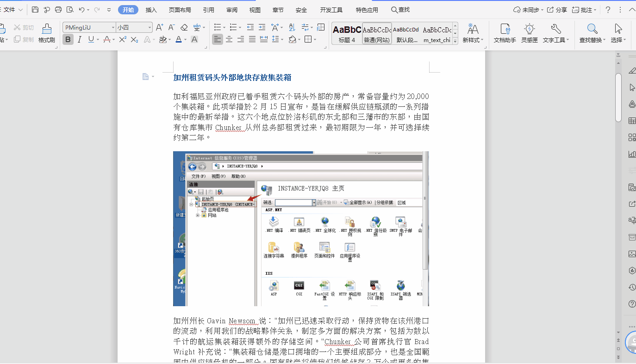Switch to the 插入 tab
The width and height of the screenshot is (636, 364).
(151, 10)
